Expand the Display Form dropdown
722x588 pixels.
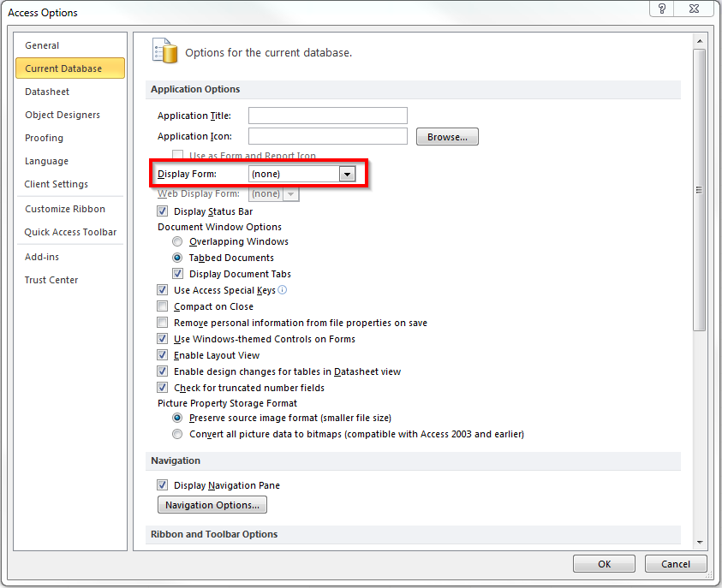tap(347, 174)
